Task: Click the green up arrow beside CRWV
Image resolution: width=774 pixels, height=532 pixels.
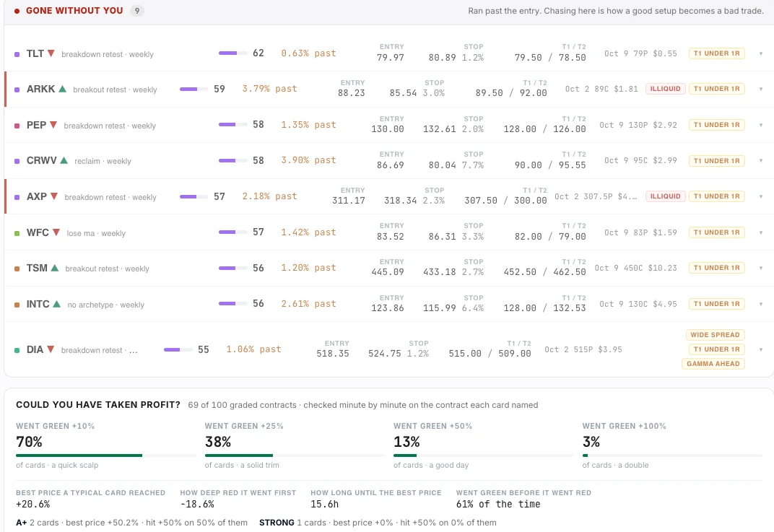Action: click(x=64, y=160)
